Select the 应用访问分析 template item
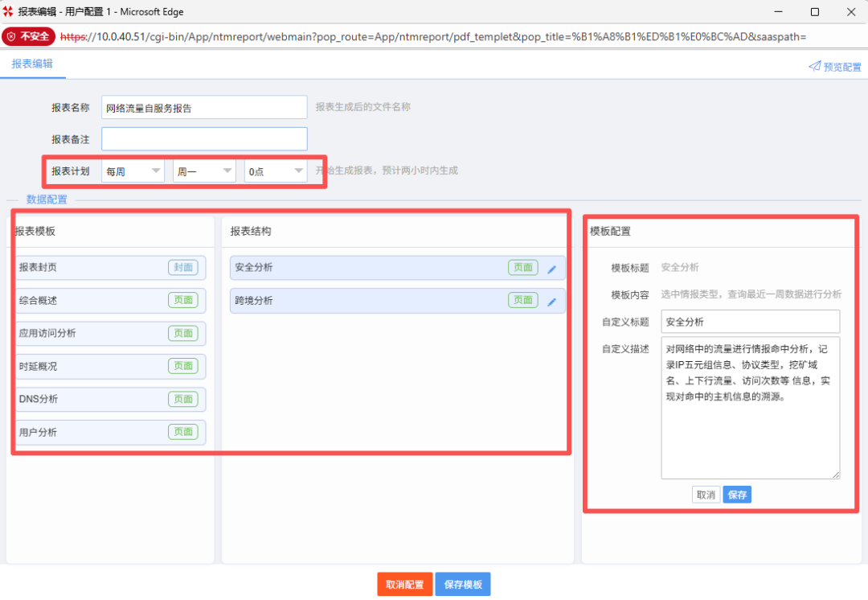This screenshot has height=600, width=868. coord(88,333)
